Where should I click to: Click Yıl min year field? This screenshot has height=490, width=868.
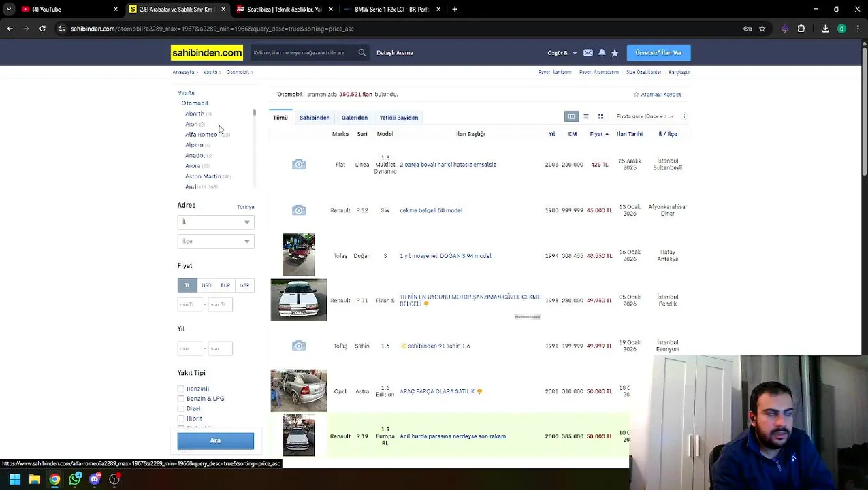[189, 348]
